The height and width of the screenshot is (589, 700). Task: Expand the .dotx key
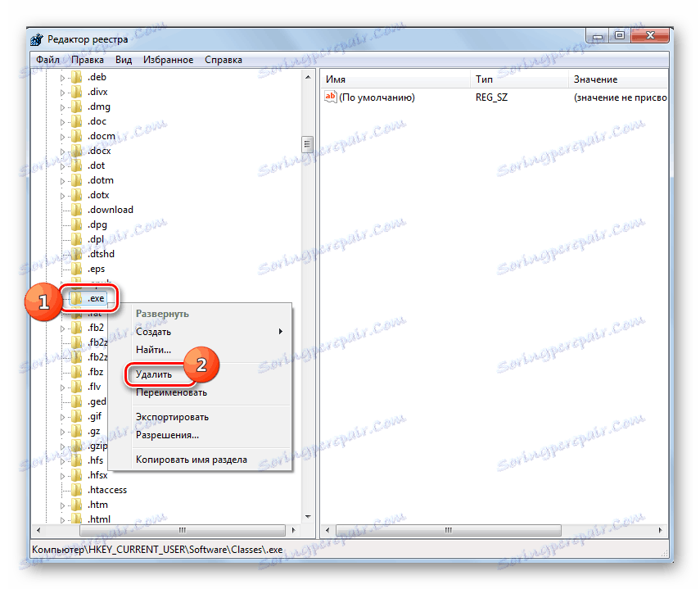point(62,196)
